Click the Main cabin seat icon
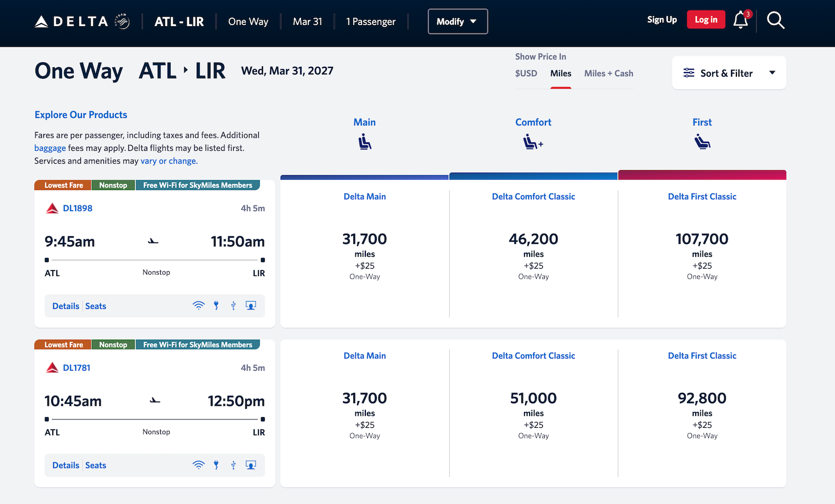 click(x=365, y=141)
